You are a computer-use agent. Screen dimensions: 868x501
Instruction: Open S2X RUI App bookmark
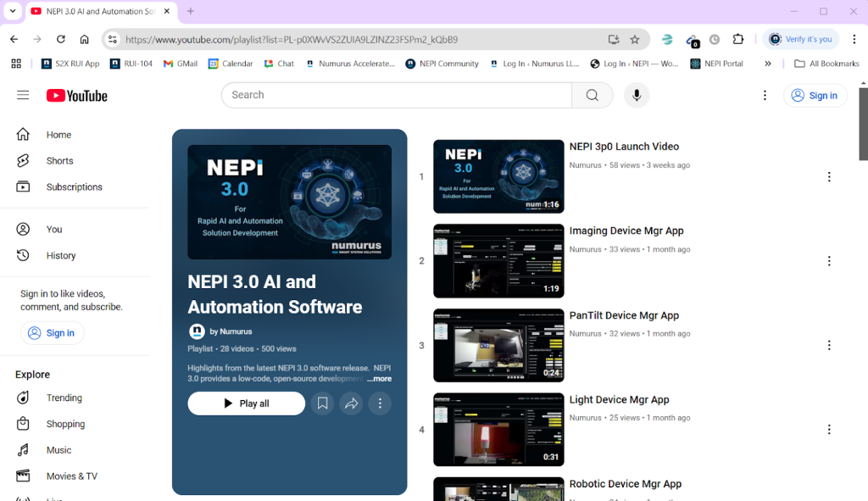coord(70,64)
